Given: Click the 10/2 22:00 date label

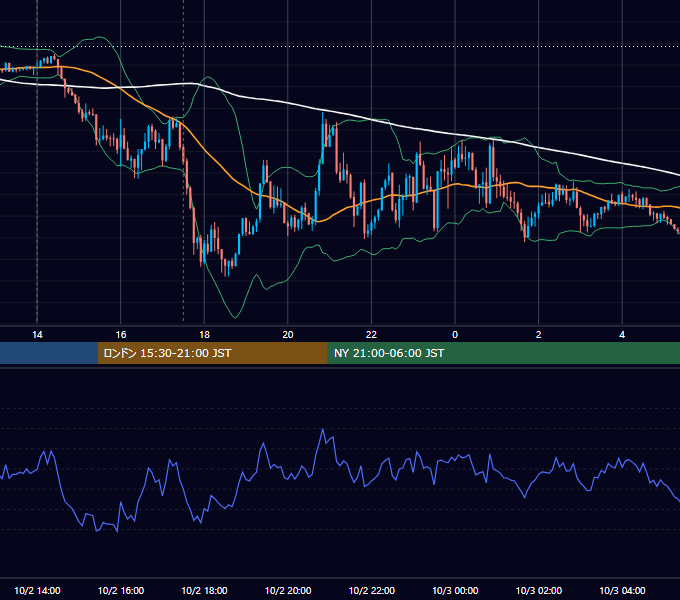Looking at the screenshot, I should pyautogui.click(x=372, y=590).
